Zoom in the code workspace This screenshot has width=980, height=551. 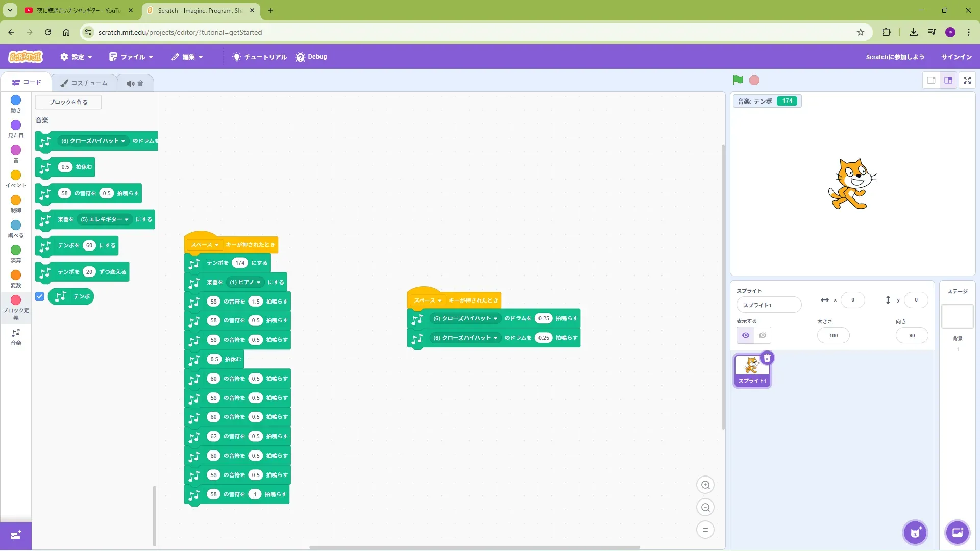[705, 485]
